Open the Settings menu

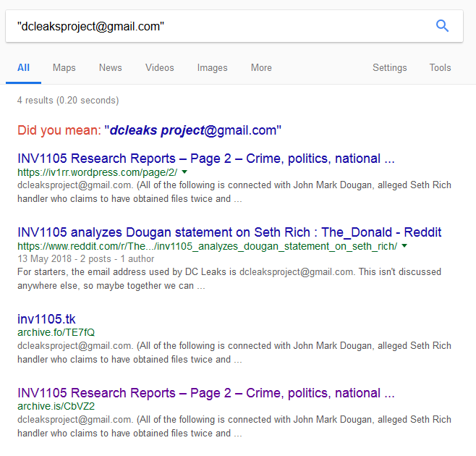click(390, 68)
